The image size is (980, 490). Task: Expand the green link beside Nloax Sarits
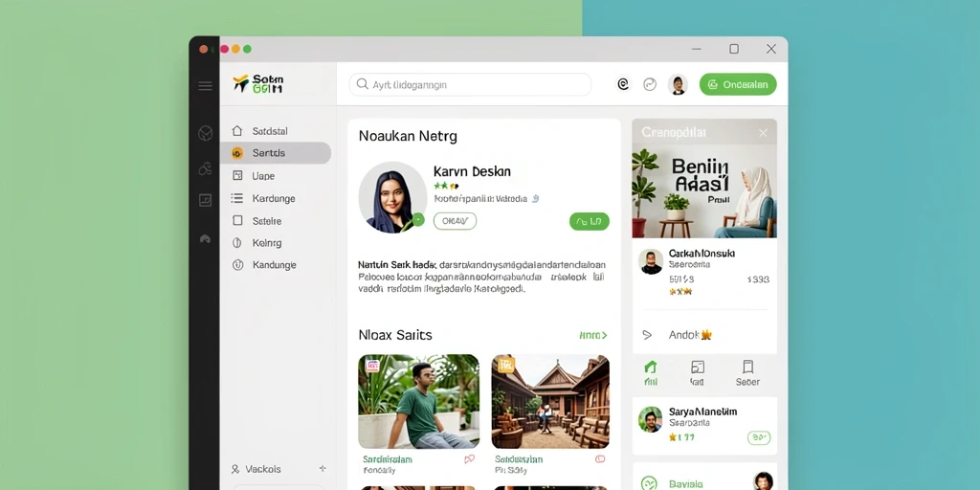pyautogui.click(x=593, y=336)
